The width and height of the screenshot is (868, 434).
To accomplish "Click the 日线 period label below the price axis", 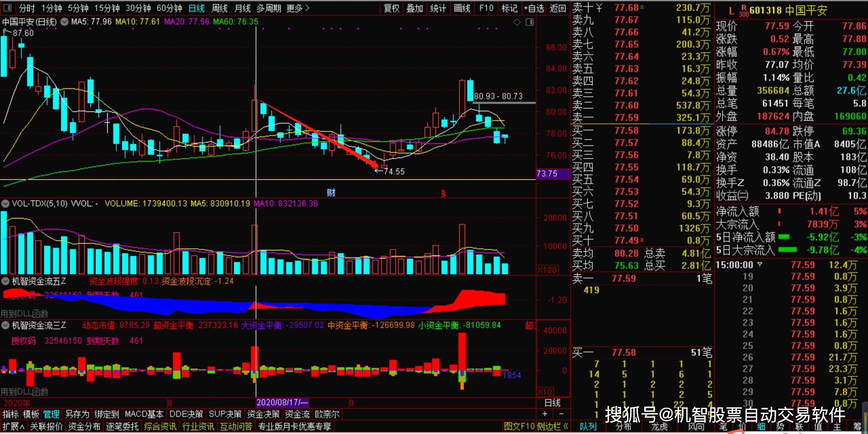I will (x=552, y=403).
